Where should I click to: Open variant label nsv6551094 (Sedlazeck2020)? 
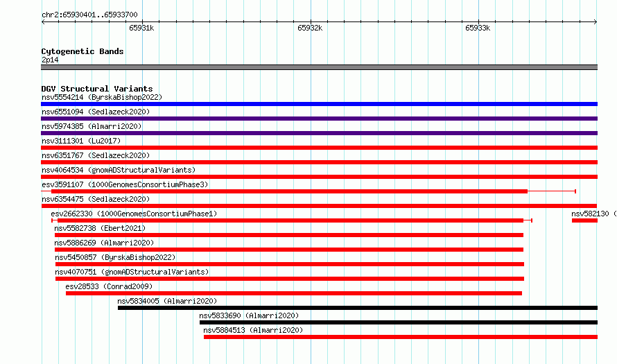click(96, 112)
